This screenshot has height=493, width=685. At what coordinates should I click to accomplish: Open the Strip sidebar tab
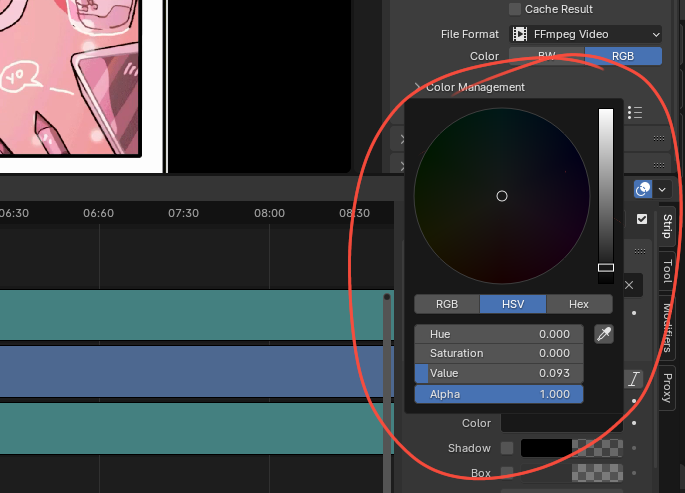667,226
